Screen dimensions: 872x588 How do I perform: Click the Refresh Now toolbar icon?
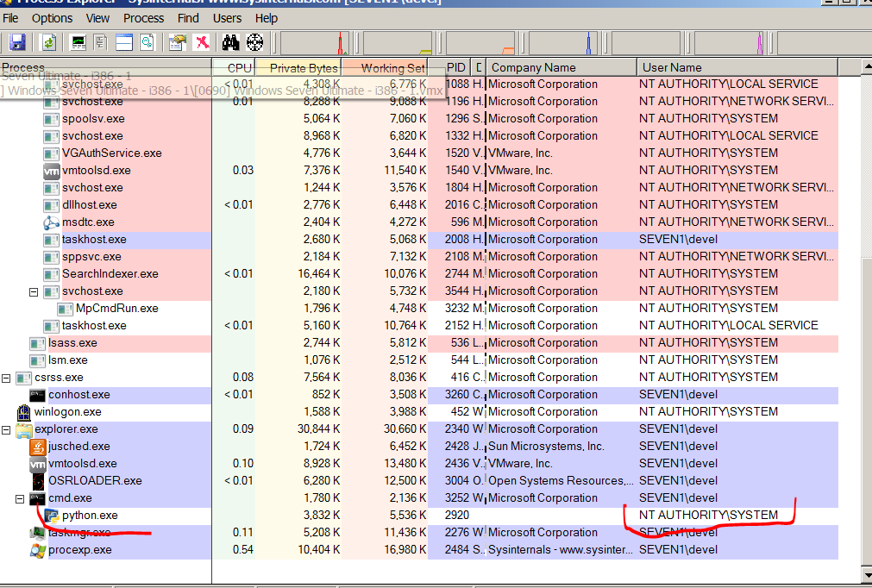pos(49,41)
